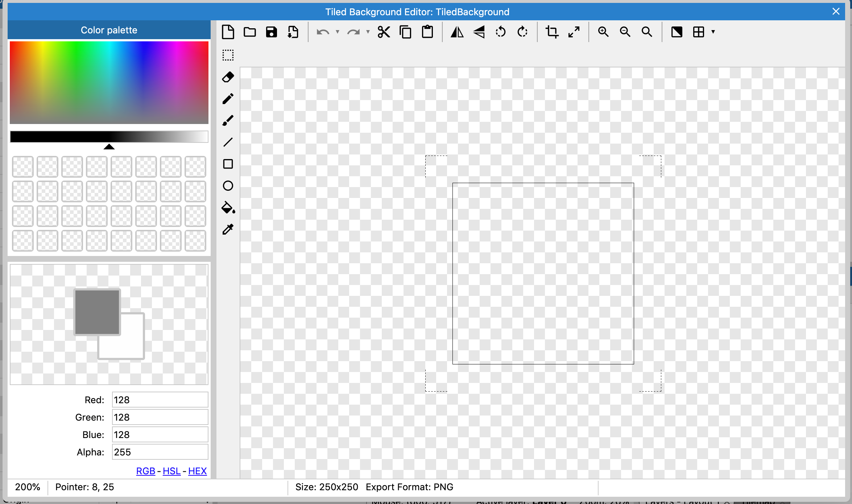Viewport: 852px width, 504px height.
Task: Activate the Color picker eyedropper tool
Action: (x=228, y=229)
